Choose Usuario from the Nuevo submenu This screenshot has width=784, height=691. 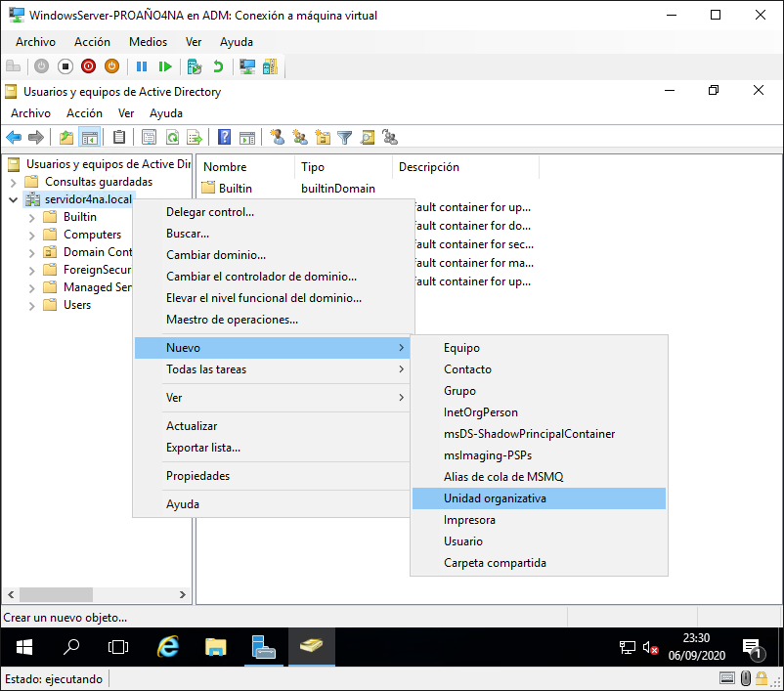(539, 541)
